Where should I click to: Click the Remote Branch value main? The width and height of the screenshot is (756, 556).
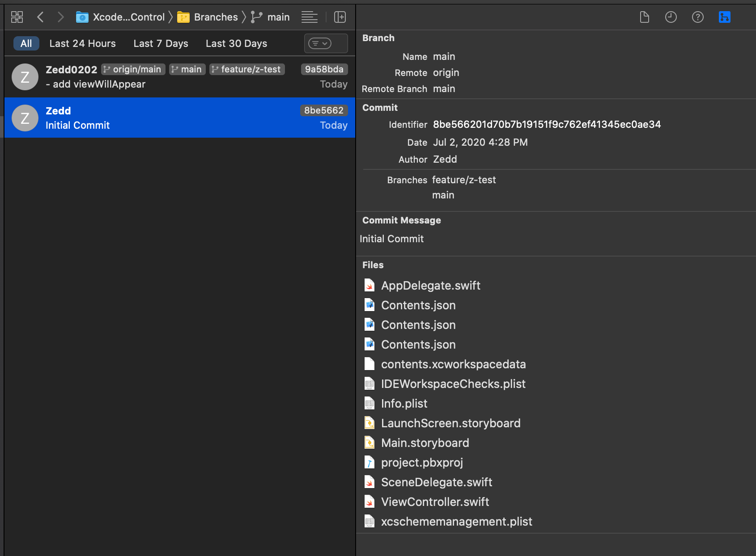point(444,88)
